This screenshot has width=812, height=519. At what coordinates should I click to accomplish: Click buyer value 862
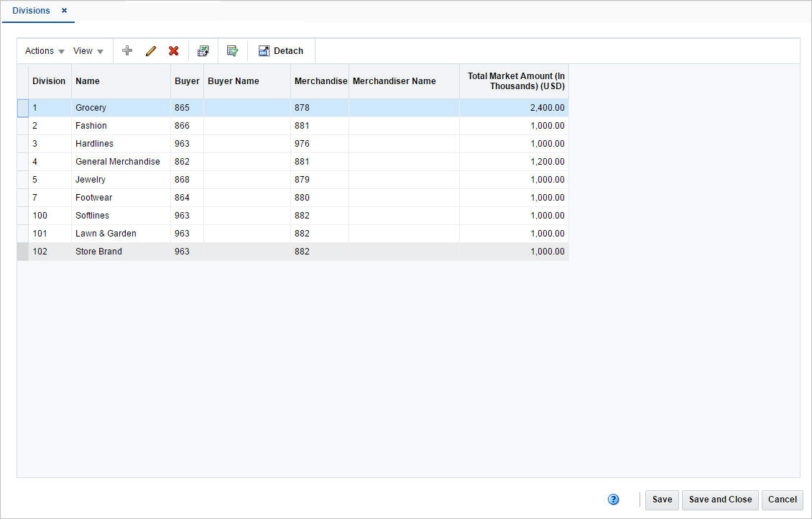(x=187, y=162)
